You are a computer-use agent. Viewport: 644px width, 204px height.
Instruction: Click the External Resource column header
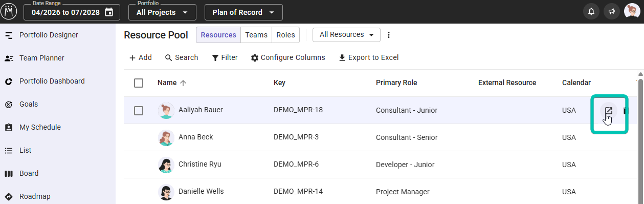pyautogui.click(x=507, y=83)
